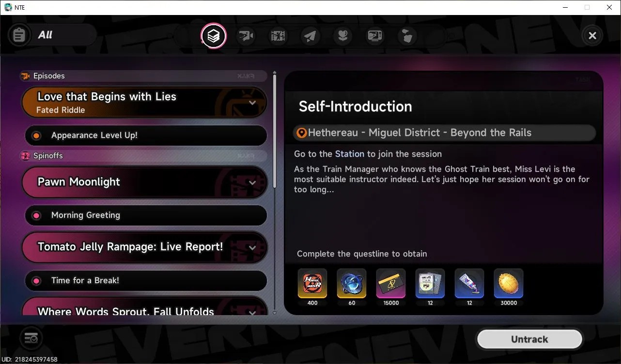Screen dimensions: 621x364
Task: Toggle the pink marker on Morning Greeting
Action: coord(36,215)
